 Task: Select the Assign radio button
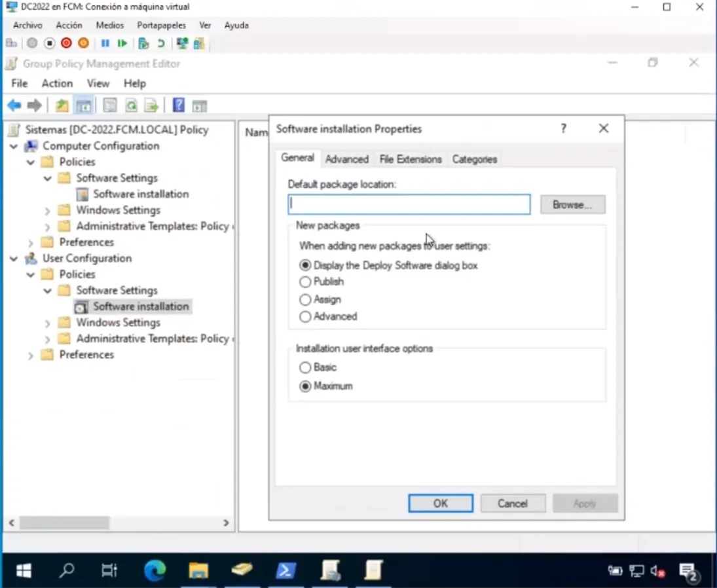coord(305,299)
